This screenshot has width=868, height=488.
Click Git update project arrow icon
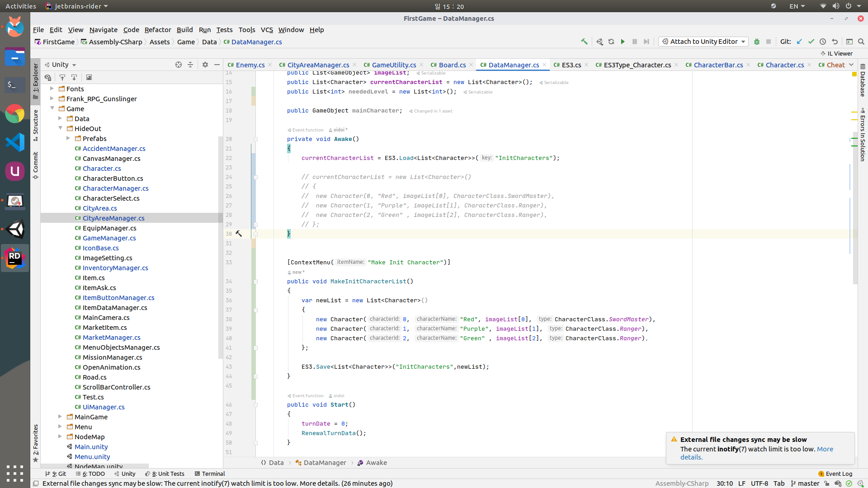click(799, 42)
